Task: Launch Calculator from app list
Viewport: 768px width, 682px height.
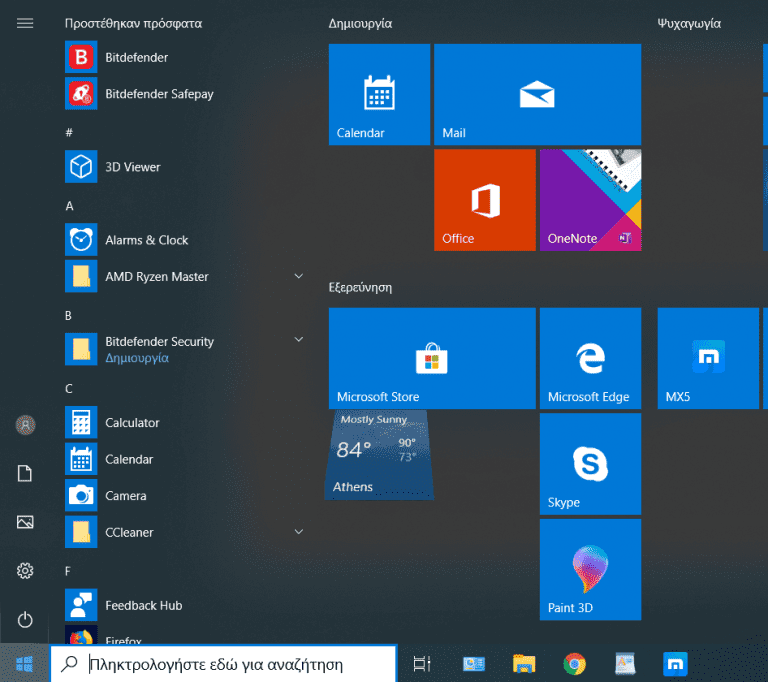Action: point(184,422)
